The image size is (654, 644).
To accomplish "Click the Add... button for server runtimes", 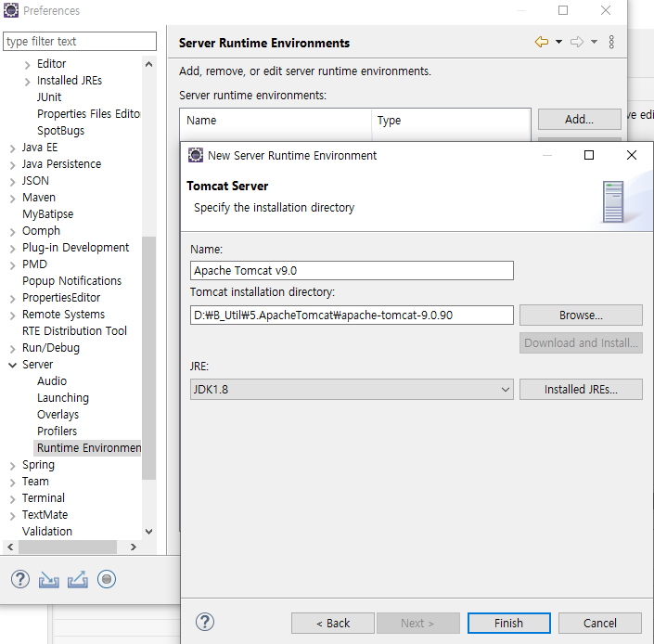I will [580, 120].
